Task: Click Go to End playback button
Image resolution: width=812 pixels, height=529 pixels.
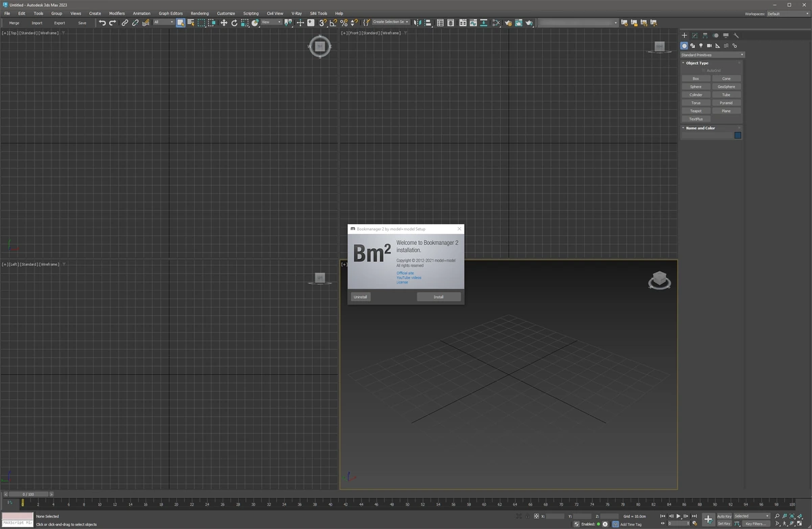Action: [x=695, y=516]
